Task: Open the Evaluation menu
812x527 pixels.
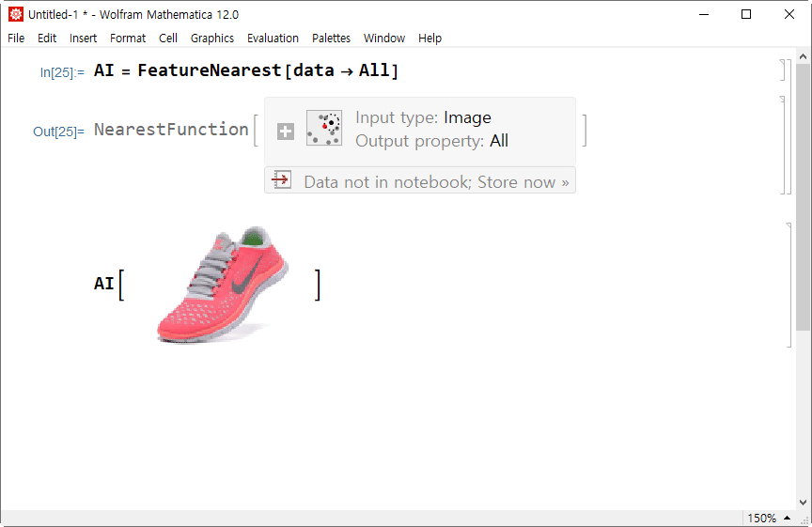Action: click(273, 39)
